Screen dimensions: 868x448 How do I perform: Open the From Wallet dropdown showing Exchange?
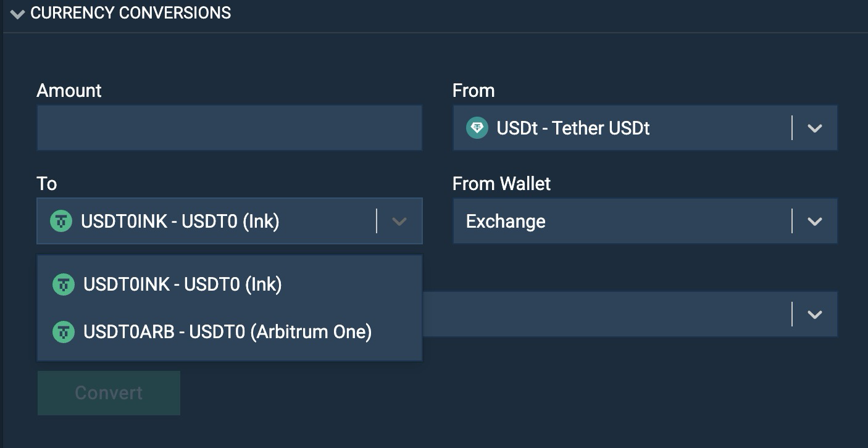(x=645, y=221)
